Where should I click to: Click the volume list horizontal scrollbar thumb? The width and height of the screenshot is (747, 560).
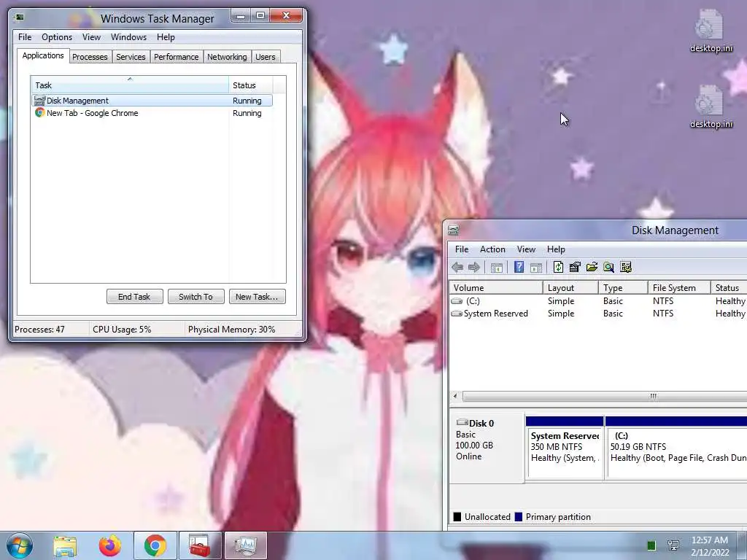point(605,396)
